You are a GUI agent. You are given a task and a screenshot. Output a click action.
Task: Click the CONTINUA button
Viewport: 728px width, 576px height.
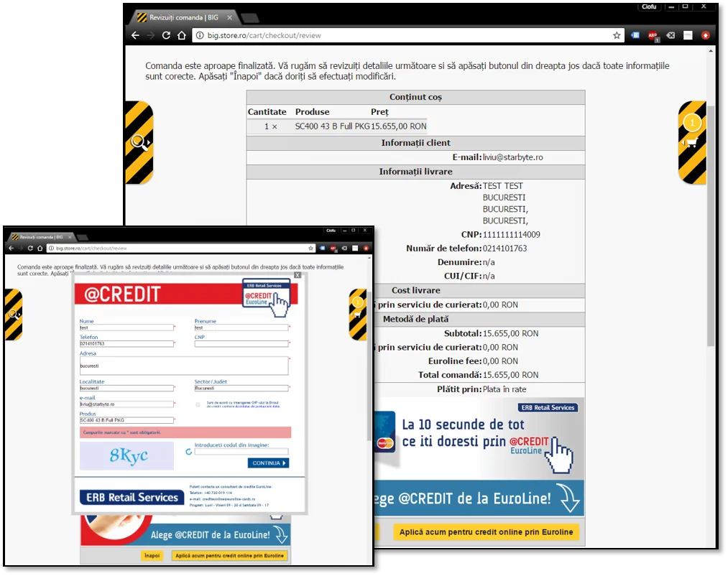tap(268, 463)
